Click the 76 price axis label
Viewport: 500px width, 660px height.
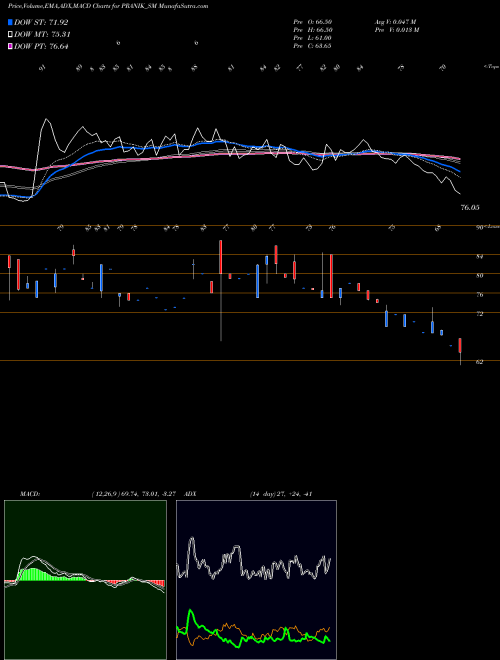point(479,295)
